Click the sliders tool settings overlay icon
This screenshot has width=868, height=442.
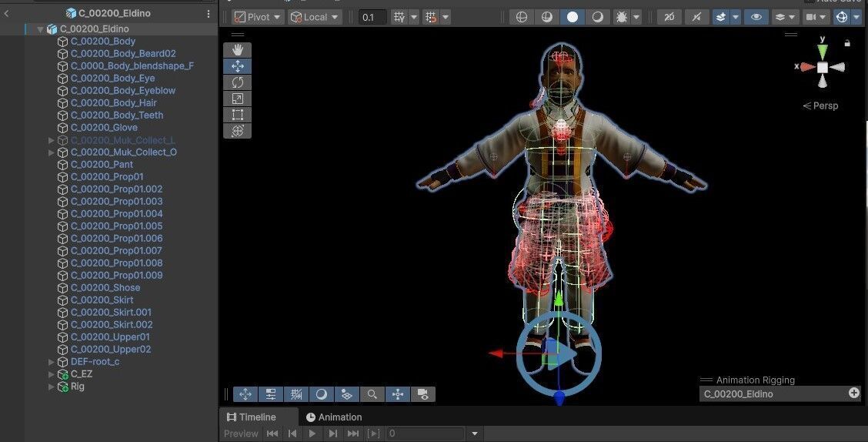271,394
